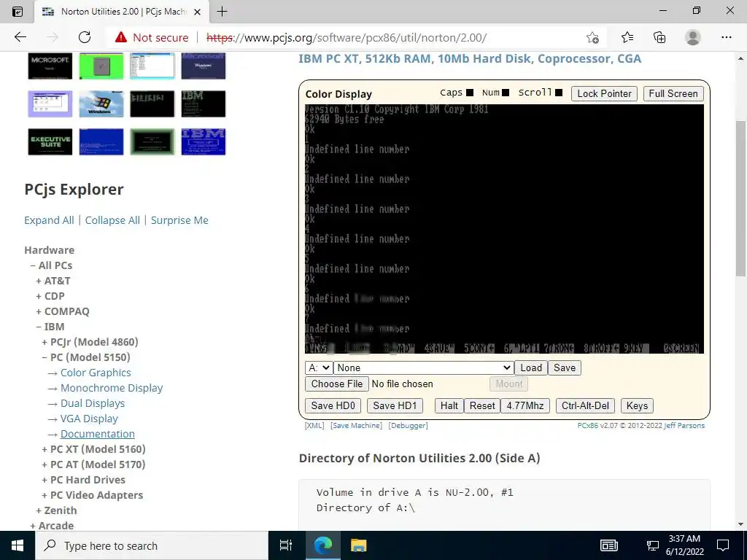
Task: Click the taskbar search box
Action: point(152,545)
